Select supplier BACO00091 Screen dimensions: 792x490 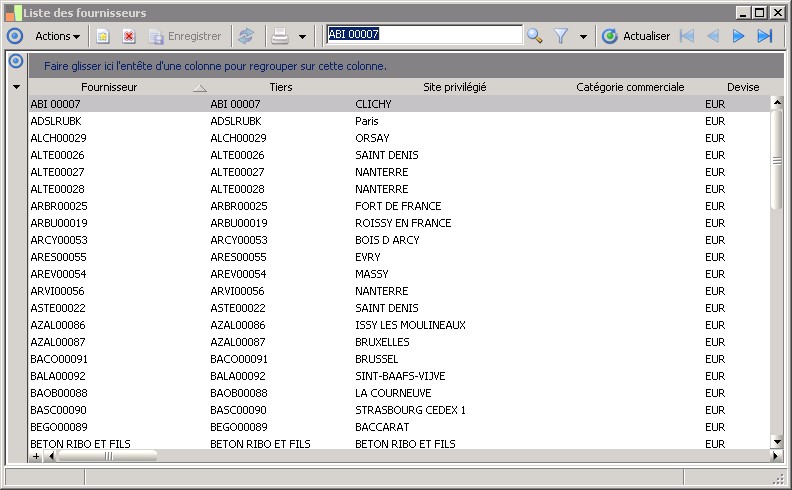click(x=59, y=359)
